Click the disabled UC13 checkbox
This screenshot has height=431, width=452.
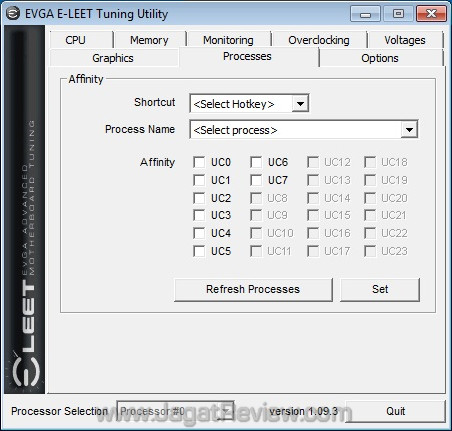click(x=313, y=180)
